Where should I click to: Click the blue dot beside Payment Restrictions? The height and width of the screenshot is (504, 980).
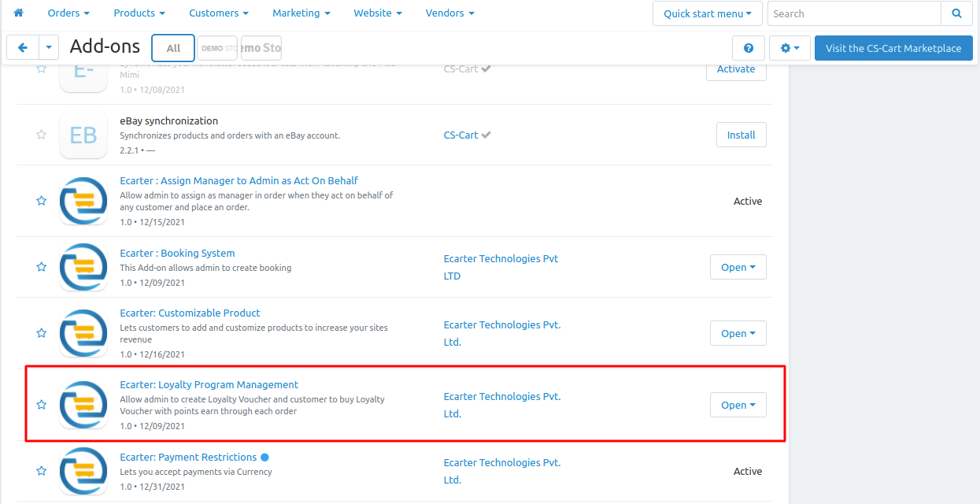(x=264, y=457)
